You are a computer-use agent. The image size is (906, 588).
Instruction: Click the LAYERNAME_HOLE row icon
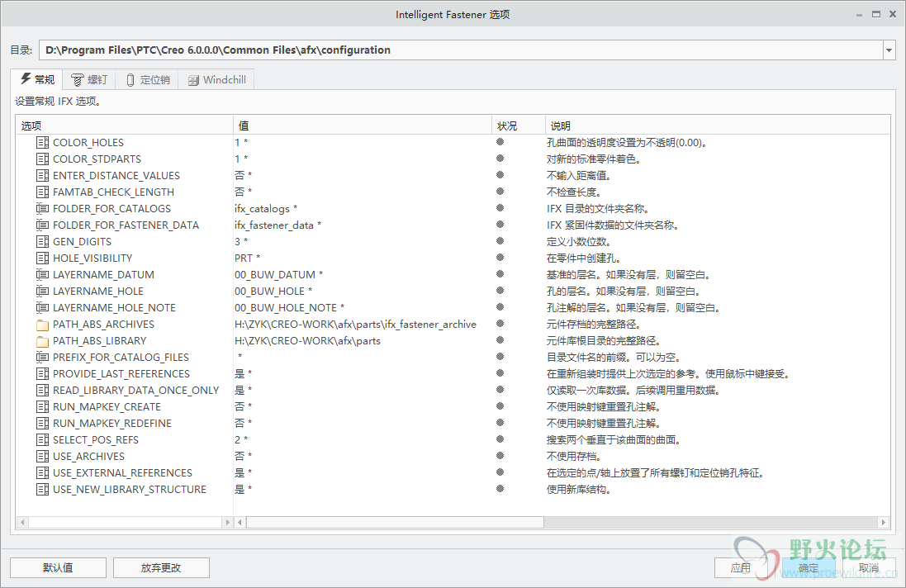(42, 292)
